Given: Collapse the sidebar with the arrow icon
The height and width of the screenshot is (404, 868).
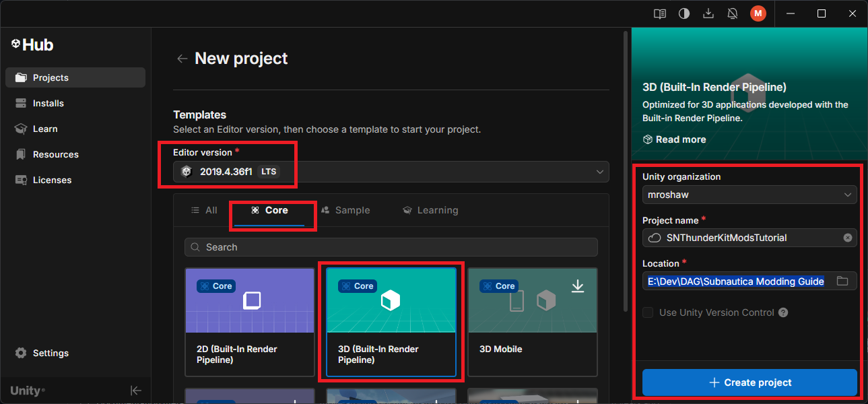Looking at the screenshot, I should pyautogui.click(x=136, y=391).
